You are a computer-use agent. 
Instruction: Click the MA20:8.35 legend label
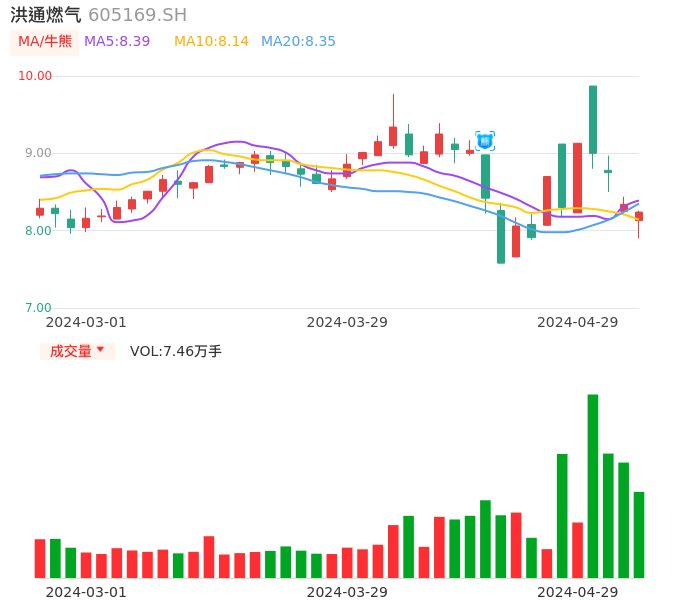click(298, 42)
